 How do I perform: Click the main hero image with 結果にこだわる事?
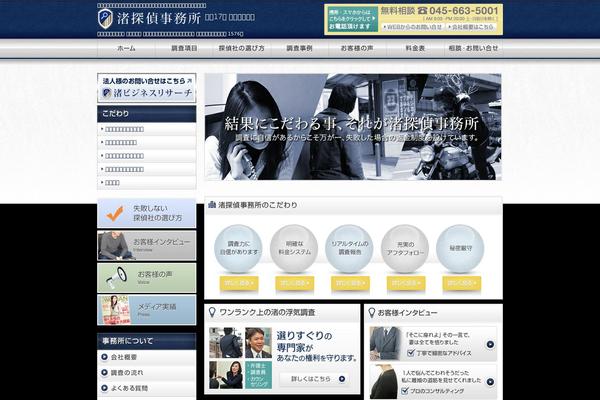coord(353,127)
